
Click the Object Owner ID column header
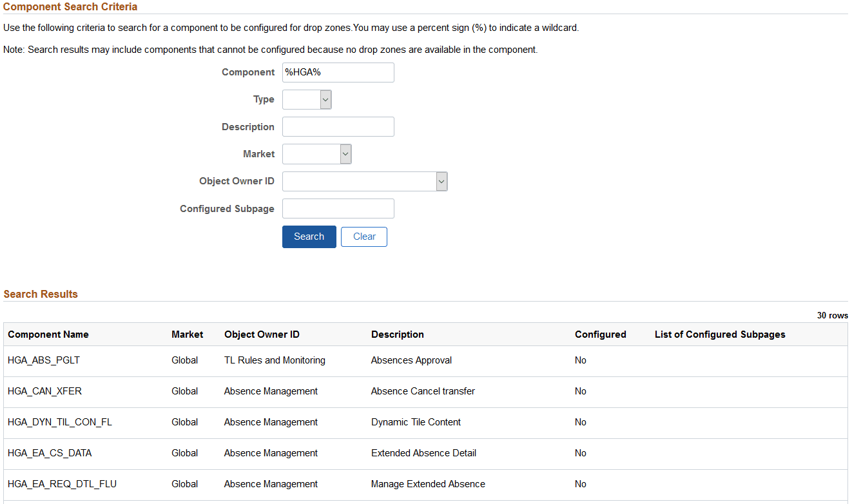260,334
